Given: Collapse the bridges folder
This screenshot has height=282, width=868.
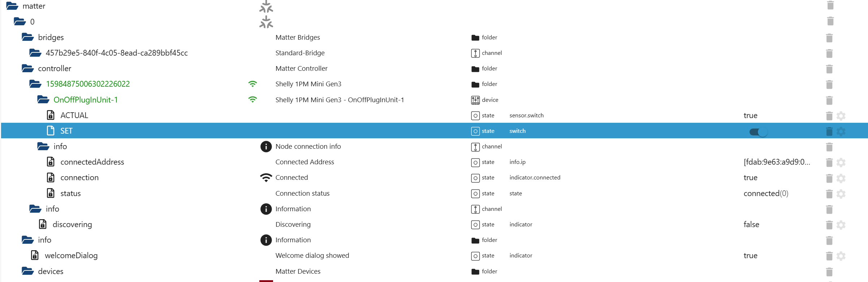Looking at the screenshot, I should [28, 37].
